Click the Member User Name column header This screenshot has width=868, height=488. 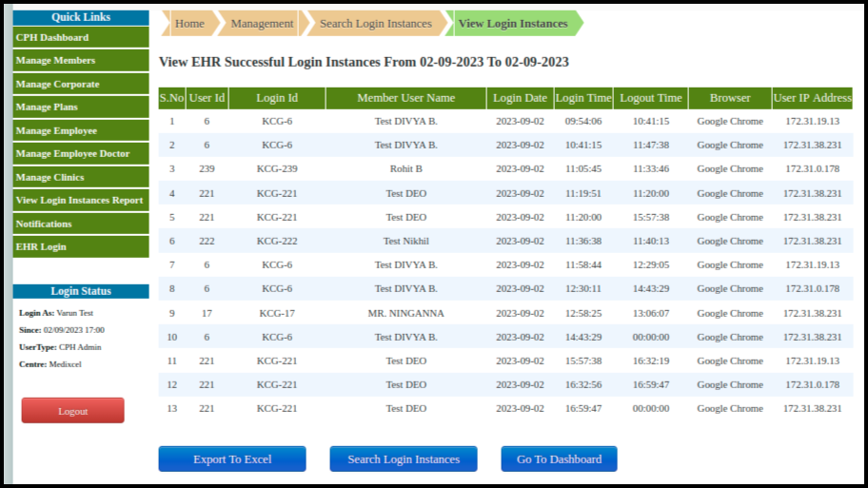pyautogui.click(x=405, y=98)
